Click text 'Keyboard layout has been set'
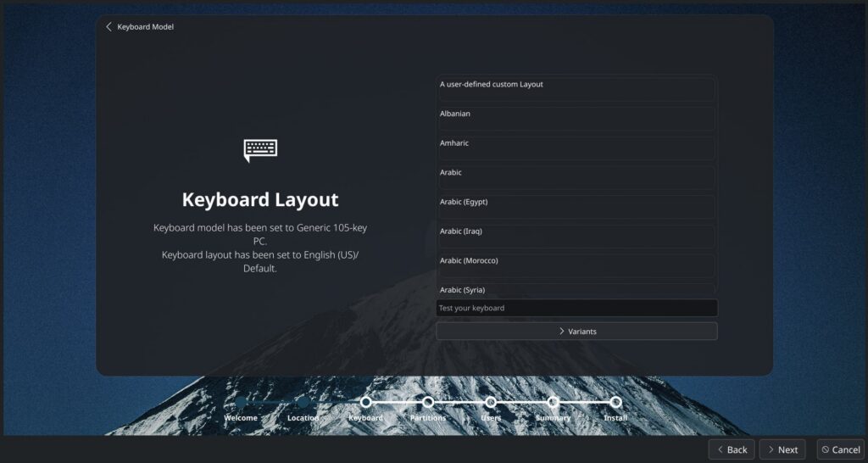 [224, 254]
